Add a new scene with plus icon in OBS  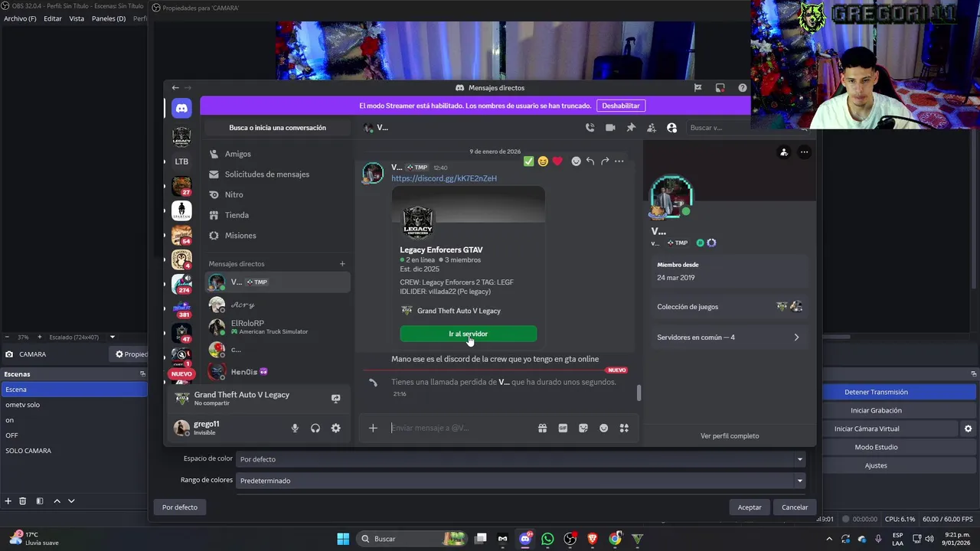8,500
